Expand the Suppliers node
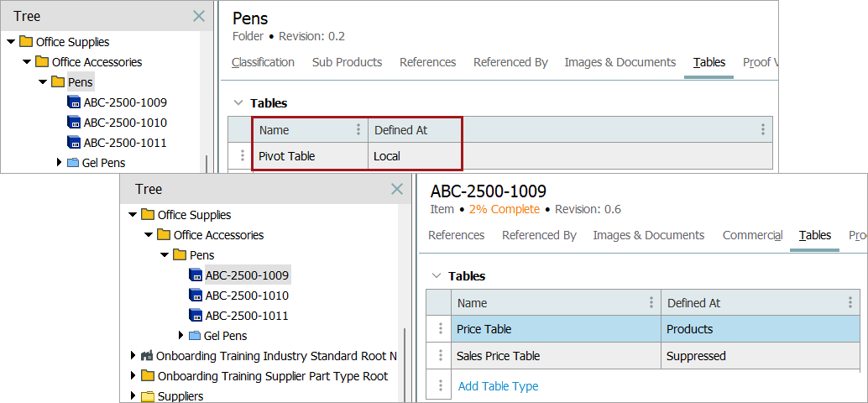 [133, 395]
